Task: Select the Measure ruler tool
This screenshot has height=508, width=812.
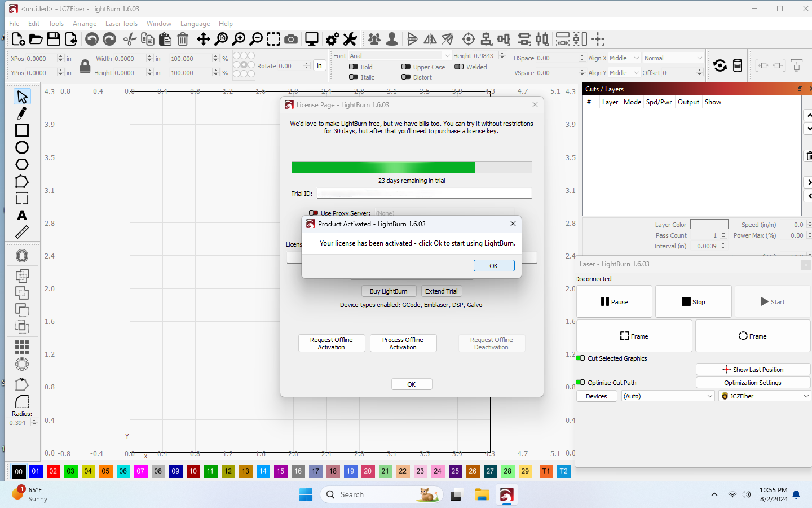Action: tap(22, 232)
